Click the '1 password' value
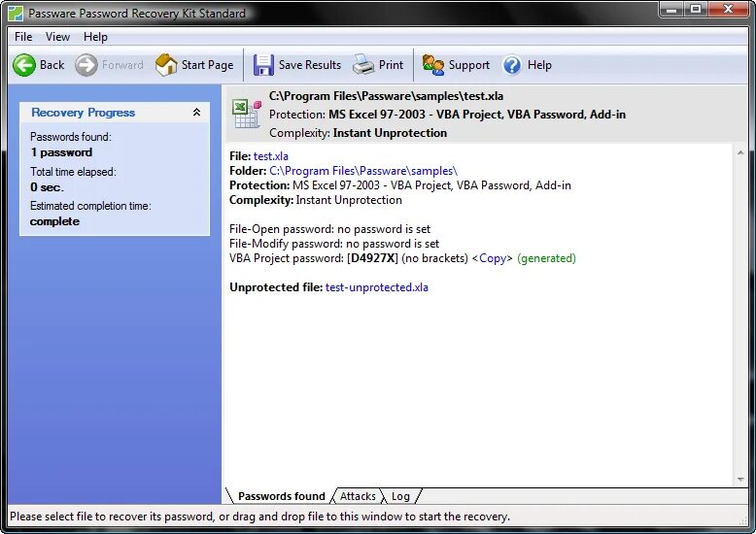Viewport: 756px width, 534px height. (x=61, y=152)
